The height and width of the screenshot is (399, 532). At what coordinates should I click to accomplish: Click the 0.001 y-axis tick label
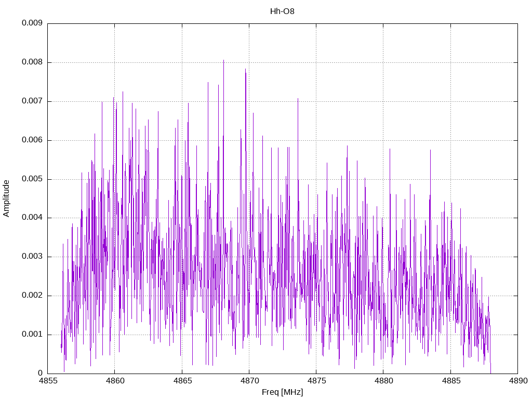pos(32,334)
